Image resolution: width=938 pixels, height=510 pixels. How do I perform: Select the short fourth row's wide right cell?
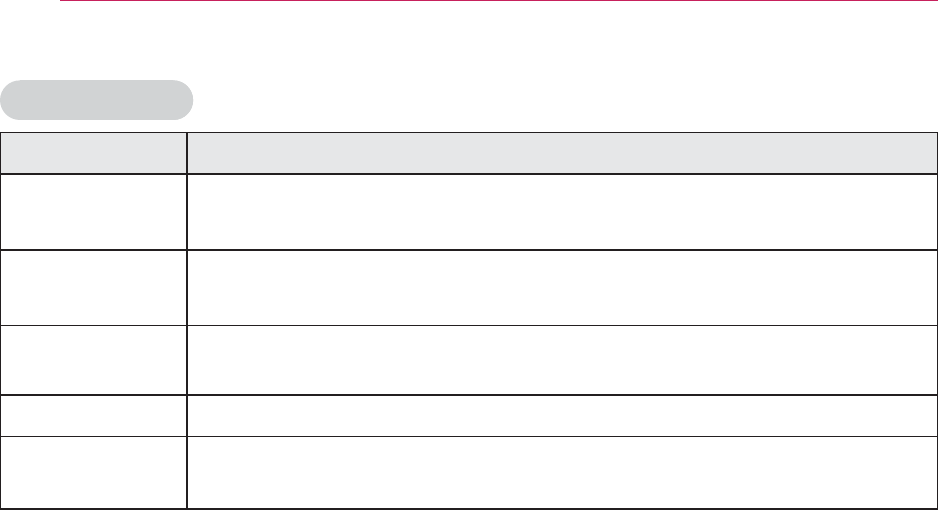[562, 416]
